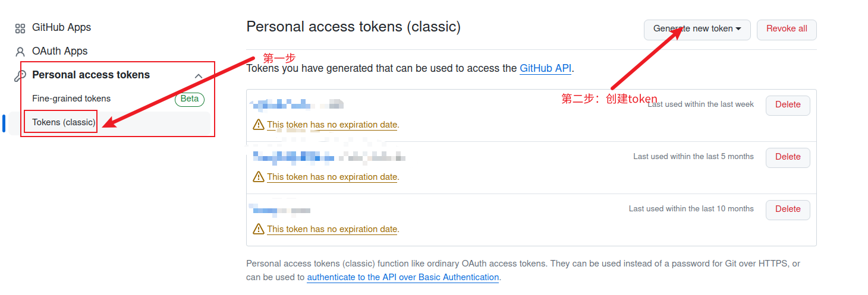Click the key icon beside Personal access tokens
Image resolution: width=868 pixels, height=295 pixels.
(20, 75)
